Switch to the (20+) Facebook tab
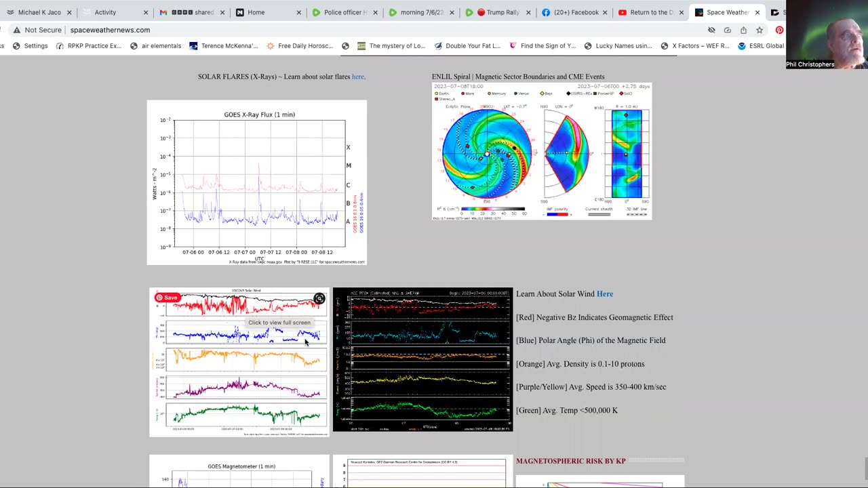 click(x=576, y=12)
